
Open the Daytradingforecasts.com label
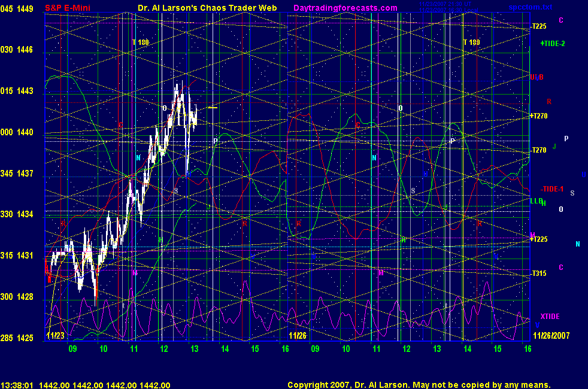click(345, 8)
